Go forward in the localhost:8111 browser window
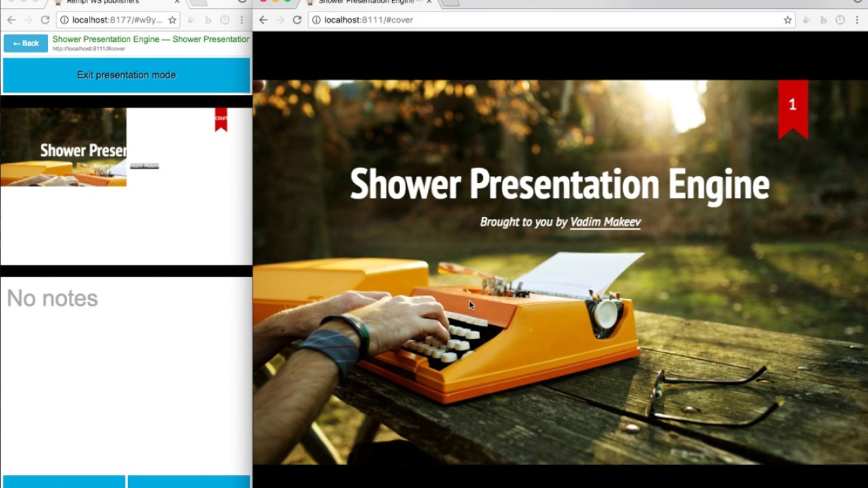The image size is (868, 488). pyautogui.click(x=280, y=20)
